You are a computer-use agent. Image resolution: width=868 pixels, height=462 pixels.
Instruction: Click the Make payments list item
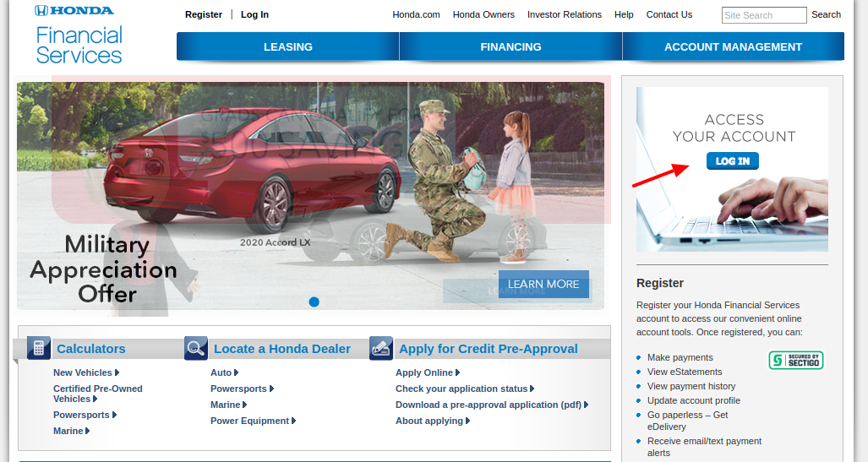coord(680,357)
